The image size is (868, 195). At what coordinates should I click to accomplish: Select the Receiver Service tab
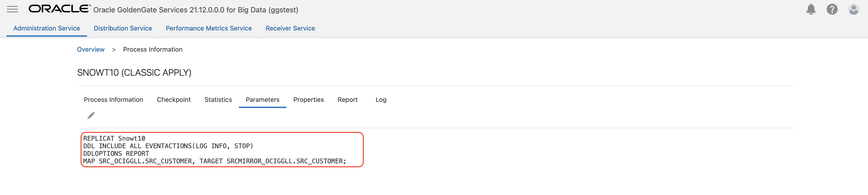pos(290,28)
